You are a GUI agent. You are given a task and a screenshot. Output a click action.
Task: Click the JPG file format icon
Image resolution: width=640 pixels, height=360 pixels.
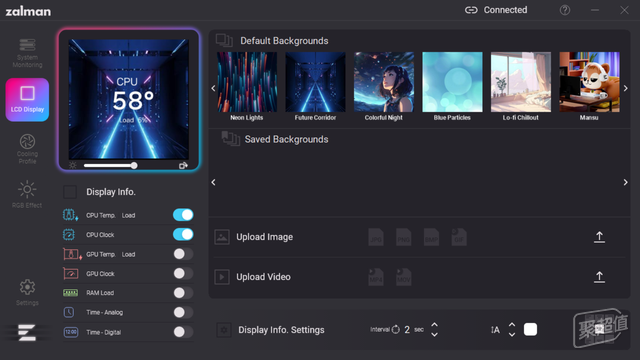point(376,237)
